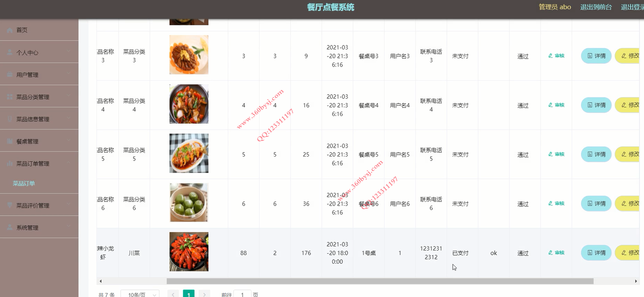Image resolution: width=644 pixels, height=297 pixels.
Task: Click the review icon beside 菜品评价管理
Action: tap(10, 205)
